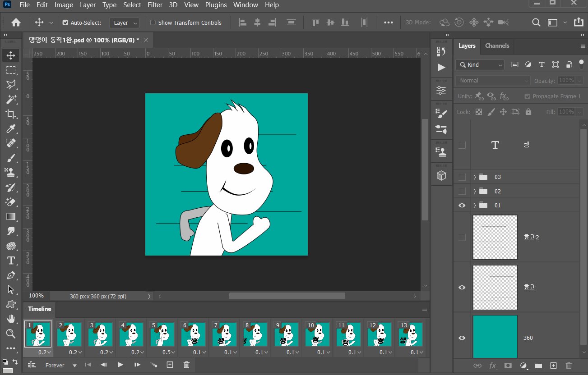Screen dimensions: 588x375
Task: Click the delete layer trash icon
Action: coord(569,366)
